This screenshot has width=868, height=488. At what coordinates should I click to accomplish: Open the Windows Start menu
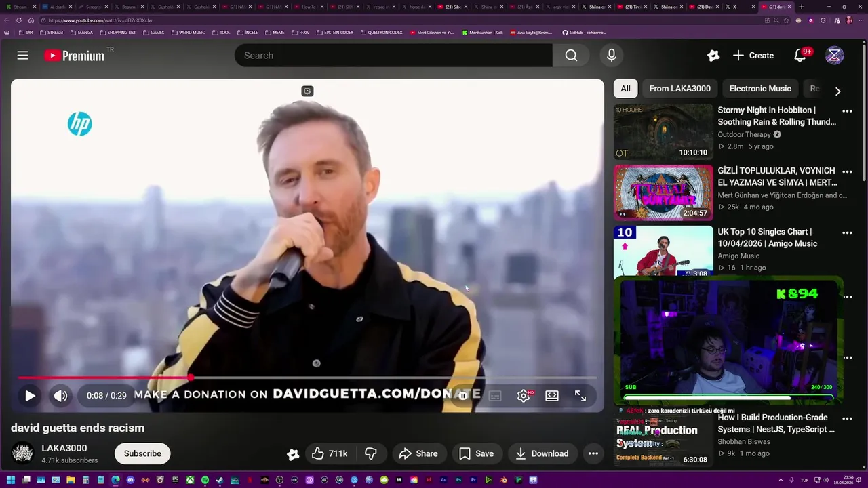[10, 480]
